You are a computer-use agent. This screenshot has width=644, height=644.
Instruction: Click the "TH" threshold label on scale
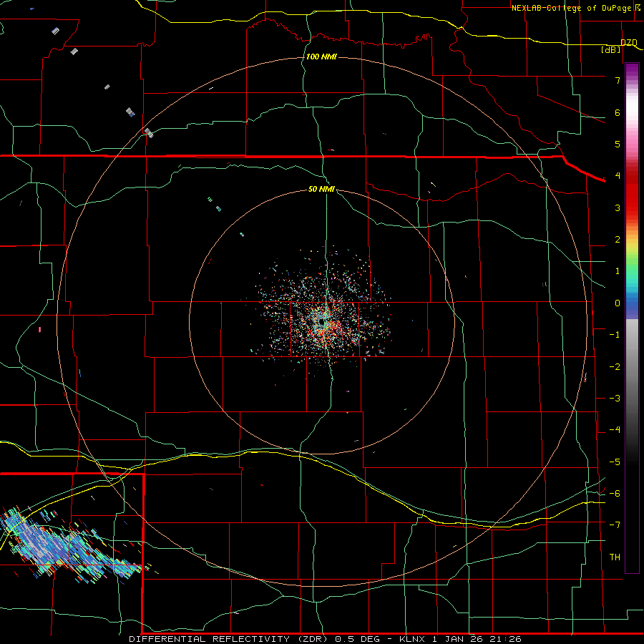pyautogui.click(x=615, y=557)
